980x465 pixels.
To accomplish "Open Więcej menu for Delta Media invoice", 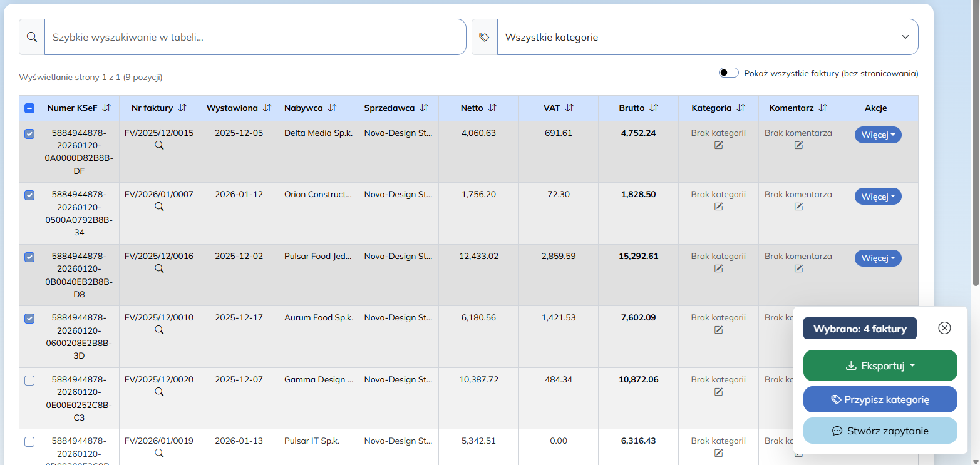I will pos(878,135).
